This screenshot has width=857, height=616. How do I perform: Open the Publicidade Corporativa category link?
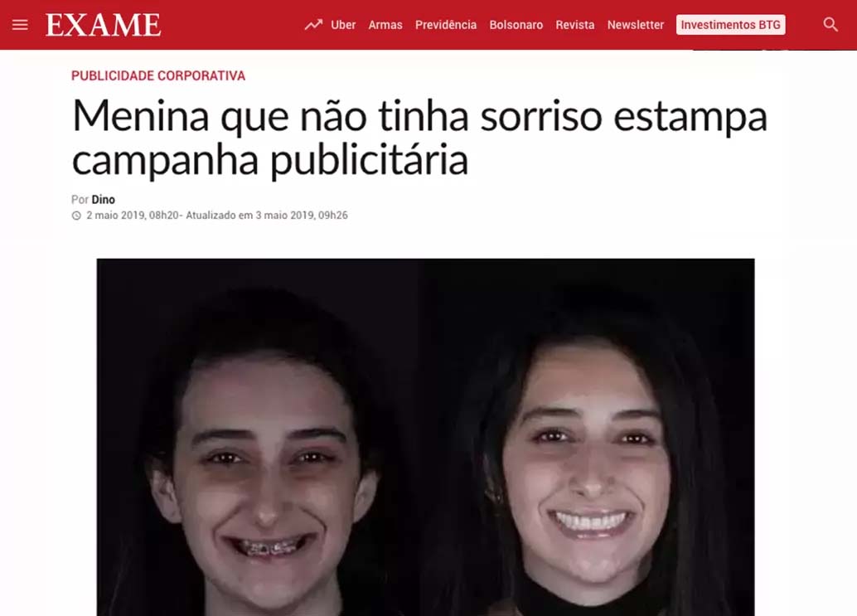point(158,75)
